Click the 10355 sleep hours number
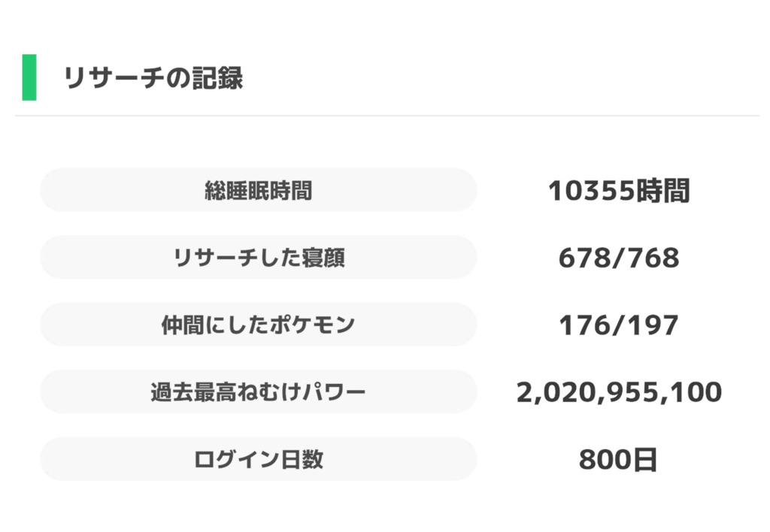Image resolution: width=770 pixels, height=532 pixels. 592,191
